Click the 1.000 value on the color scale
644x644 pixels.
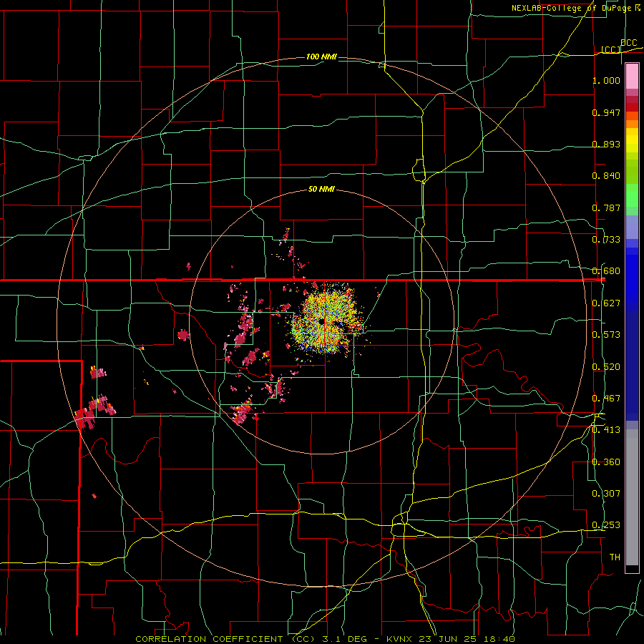(x=606, y=80)
